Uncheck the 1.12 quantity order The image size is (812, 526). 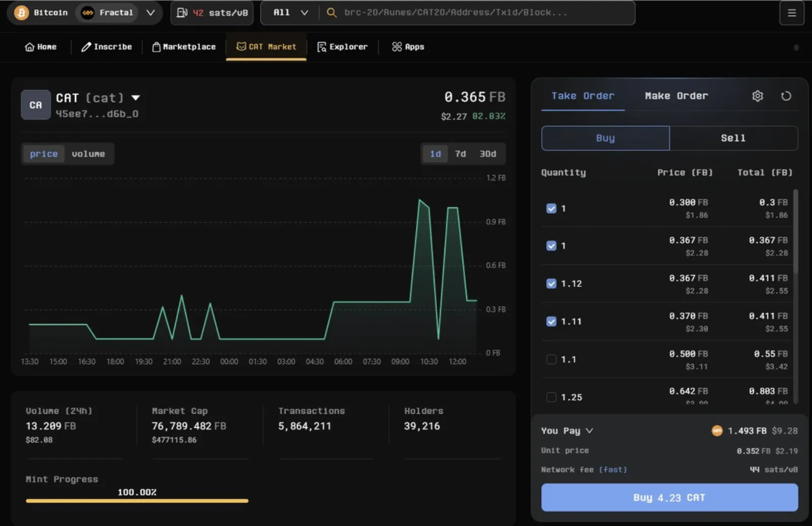tap(551, 284)
